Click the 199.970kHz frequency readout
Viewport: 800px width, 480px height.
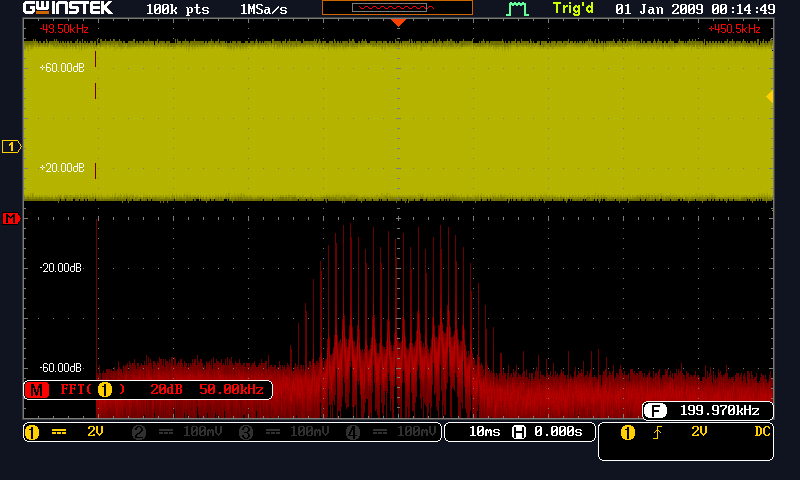click(718, 410)
